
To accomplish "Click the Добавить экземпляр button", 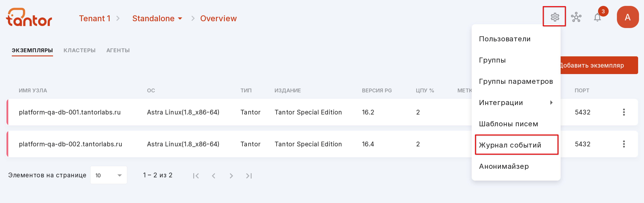I will tap(599, 65).
